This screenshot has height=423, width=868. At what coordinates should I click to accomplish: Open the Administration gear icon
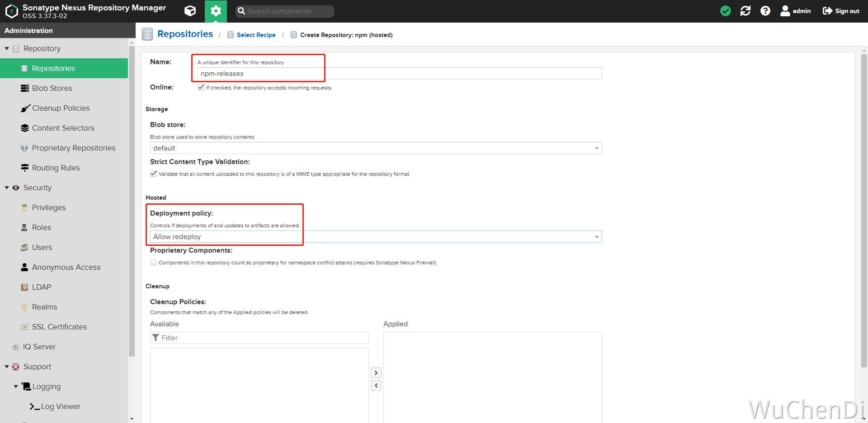[216, 11]
